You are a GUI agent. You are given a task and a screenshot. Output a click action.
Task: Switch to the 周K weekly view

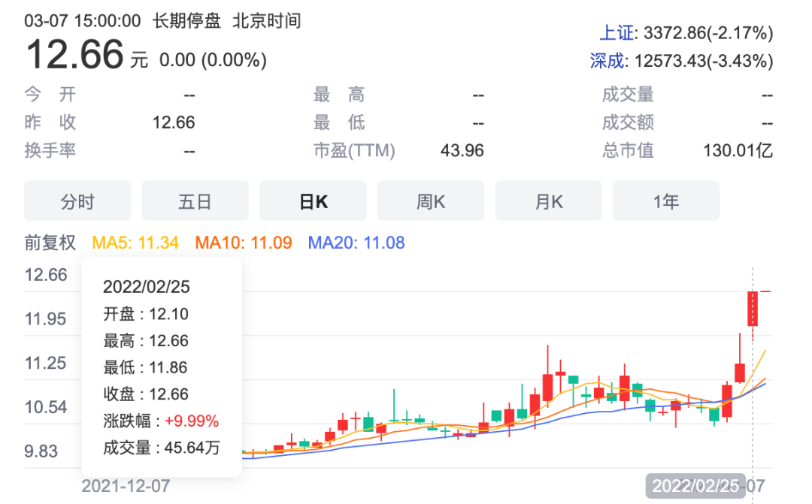point(430,201)
